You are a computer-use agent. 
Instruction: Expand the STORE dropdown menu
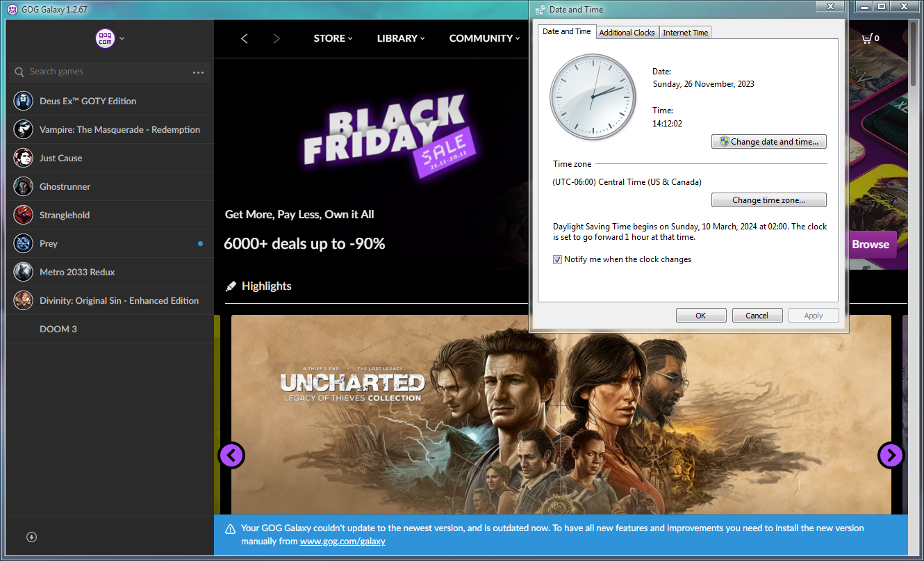[x=333, y=38]
